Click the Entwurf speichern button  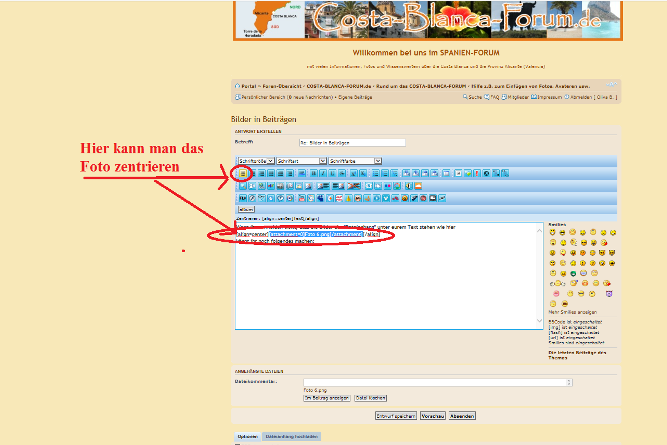coord(394,415)
